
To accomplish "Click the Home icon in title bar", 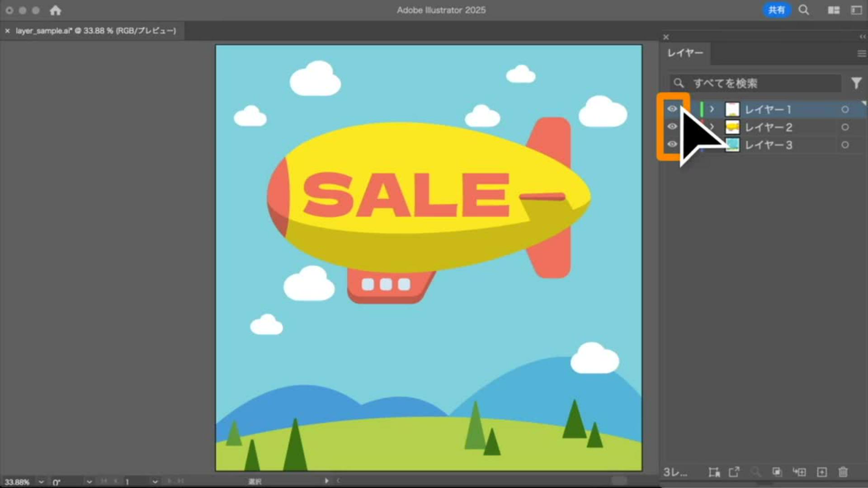I will tap(55, 10).
